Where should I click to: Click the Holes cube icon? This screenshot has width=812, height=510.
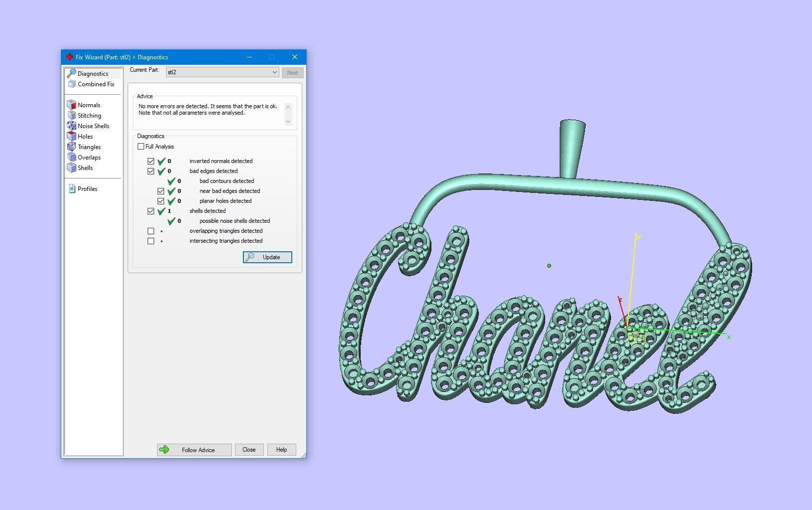click(72, 137)
